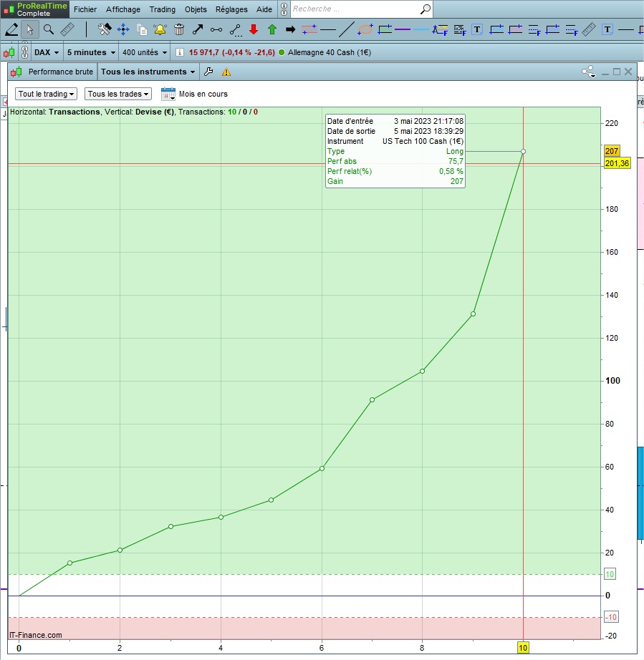Image resolution: width=644 pixels, height=660 pixels.
Task: Click the alarm bell alert icon
Action: [160, 29]
